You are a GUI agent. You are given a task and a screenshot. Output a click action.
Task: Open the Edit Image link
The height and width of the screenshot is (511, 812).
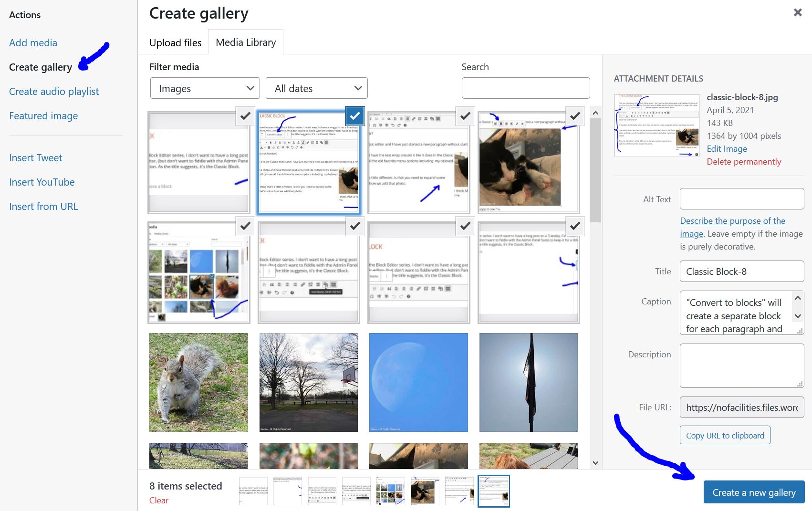[727, 148]
